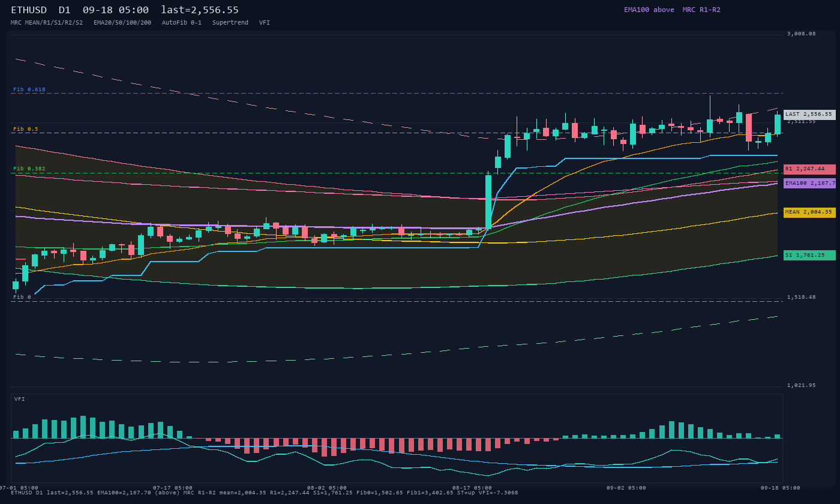Click the Fib 0.618 level label
The height and width of the screenshot is (504, 840).
click(29, 89)
